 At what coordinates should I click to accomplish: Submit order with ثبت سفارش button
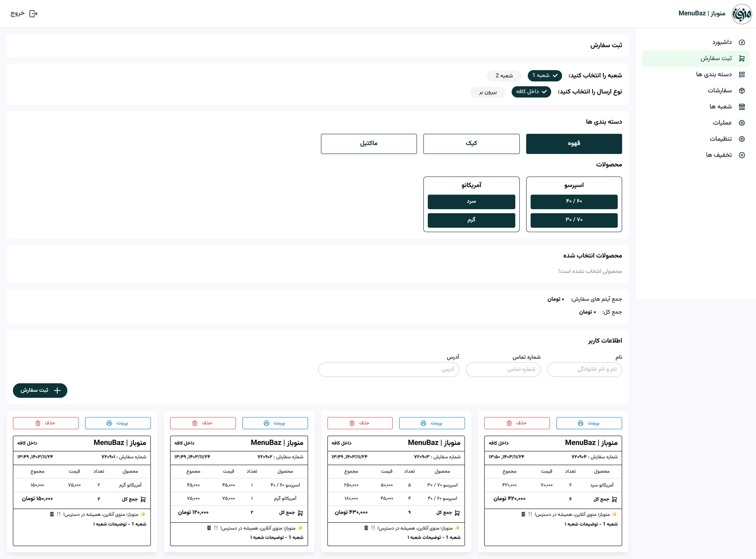coord(40,390)
